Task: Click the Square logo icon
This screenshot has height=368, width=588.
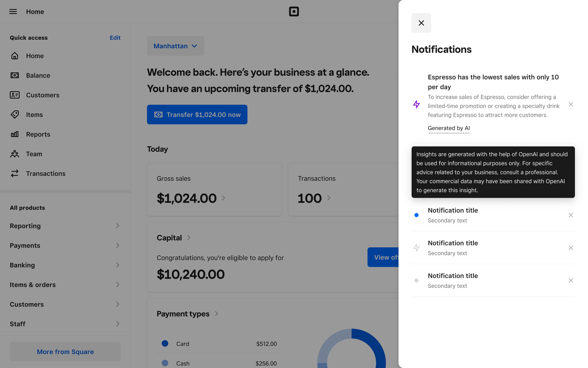Action: 294,12
